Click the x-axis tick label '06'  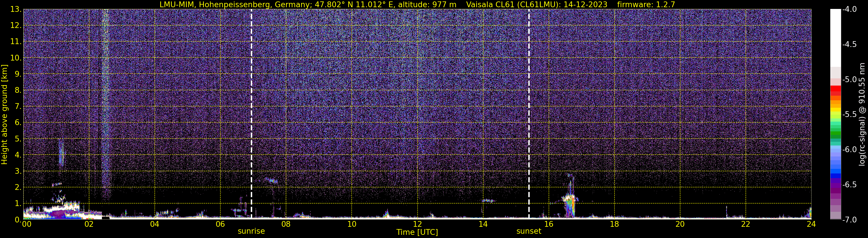pos(220,224)
